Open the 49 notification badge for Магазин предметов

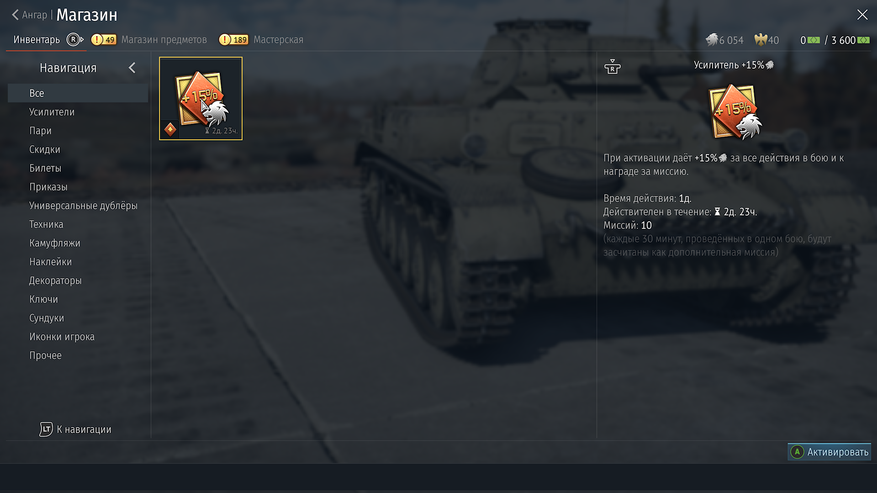click(103, 40)
